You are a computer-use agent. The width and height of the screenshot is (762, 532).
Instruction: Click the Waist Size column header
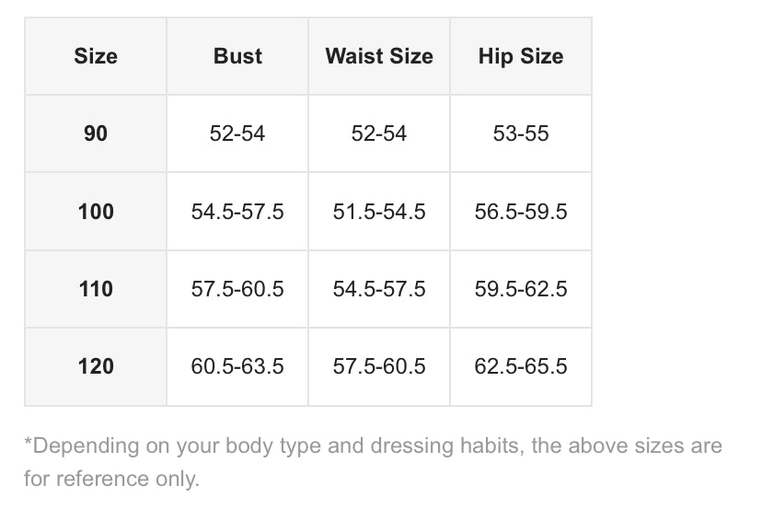[379, 56]
